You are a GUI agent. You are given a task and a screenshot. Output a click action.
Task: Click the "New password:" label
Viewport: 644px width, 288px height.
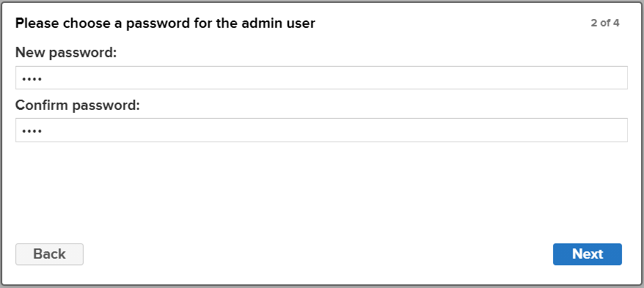(66, 53)
